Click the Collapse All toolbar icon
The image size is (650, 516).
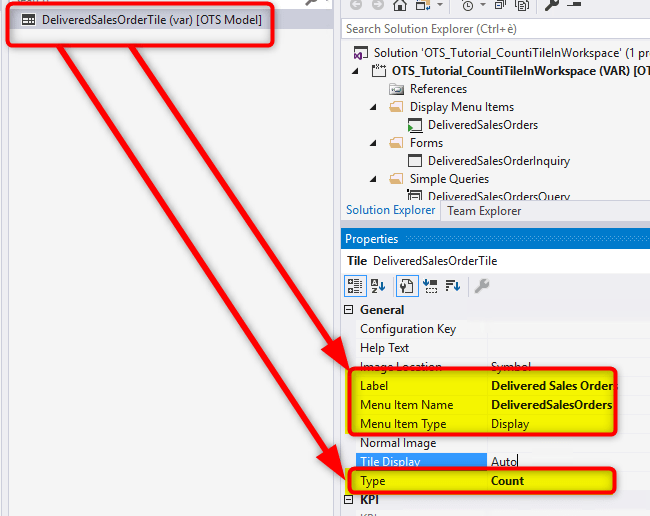[498, 5]
